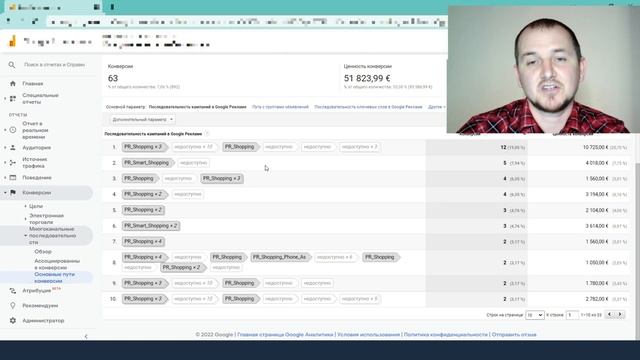Click conversion value 4 018,00 € in row 2
This screenshot has width=640, height=360.
pyautogui.click(x=597, y=163)
